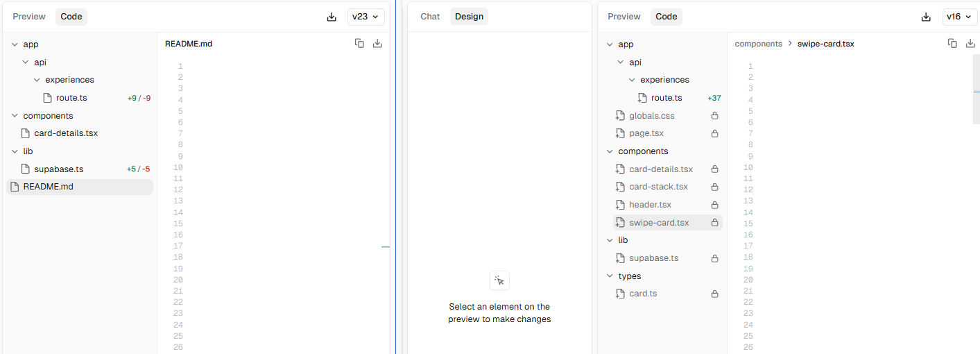Image resolution: width=980 pixels, height=354 pixels.
Task: Click the swipe-card.tsx breadcrumb
Action: point(825,44)
